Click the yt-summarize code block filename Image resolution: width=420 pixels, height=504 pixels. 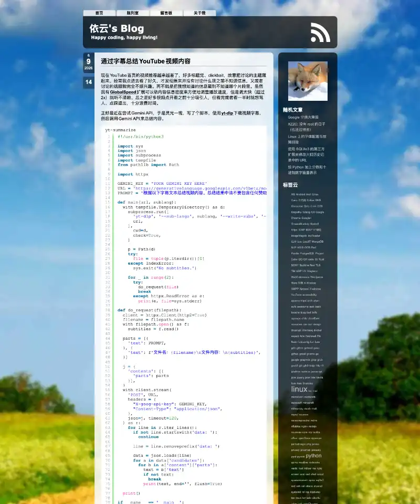coord(121,130)
